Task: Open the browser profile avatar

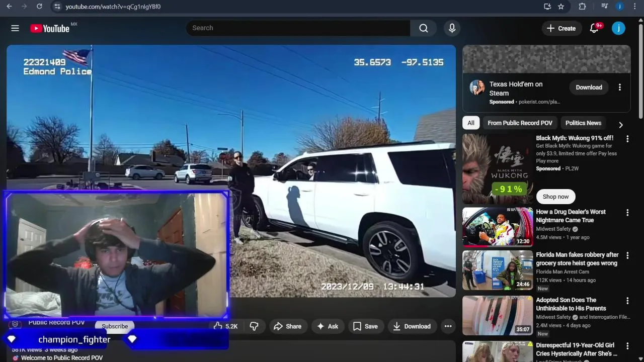Action: click(620, 7)
